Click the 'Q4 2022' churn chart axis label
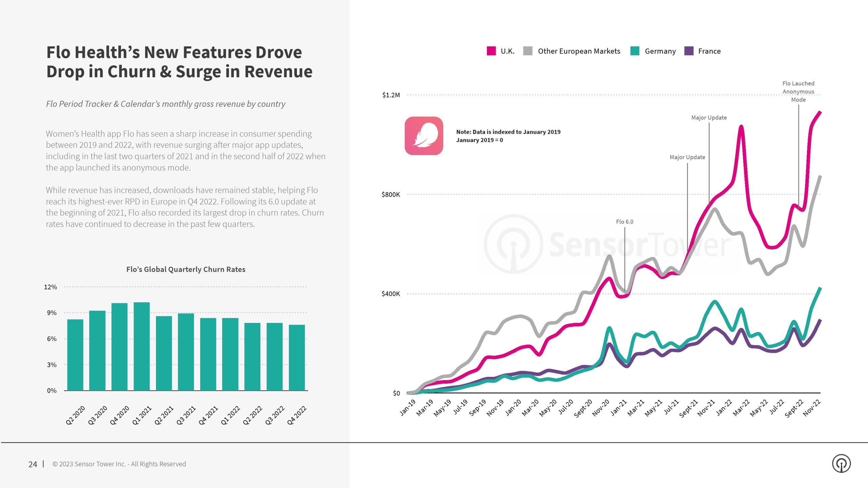The height and width of the screenshot is (488, 868). 297,415
